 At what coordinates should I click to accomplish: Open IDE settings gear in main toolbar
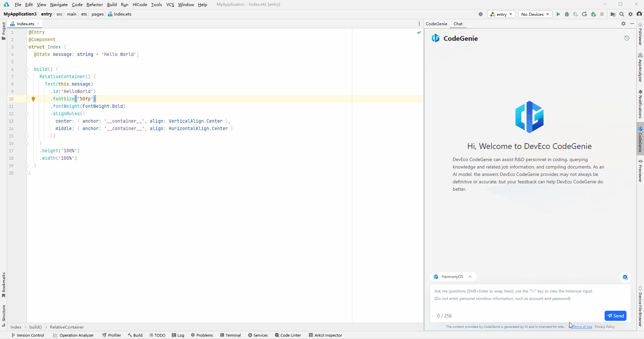pos(631,14)
